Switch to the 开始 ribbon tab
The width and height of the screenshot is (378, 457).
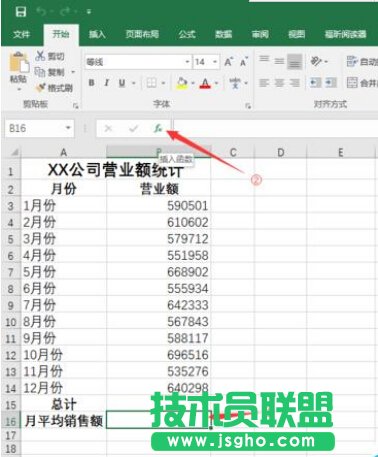tap(61, 34)
